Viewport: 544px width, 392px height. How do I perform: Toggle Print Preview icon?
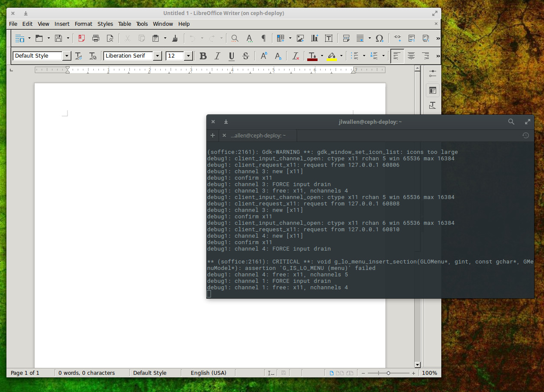pyautogui.click(x=110, y=38)
